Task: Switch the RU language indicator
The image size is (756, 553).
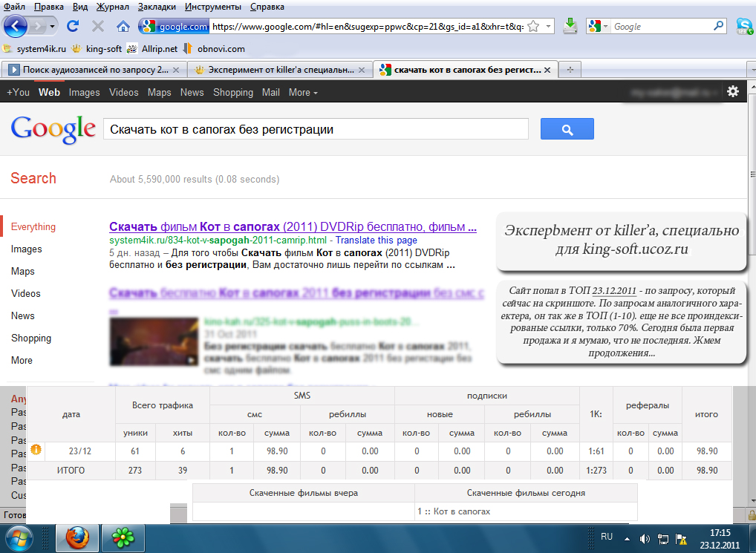Action: coord(607,536)
